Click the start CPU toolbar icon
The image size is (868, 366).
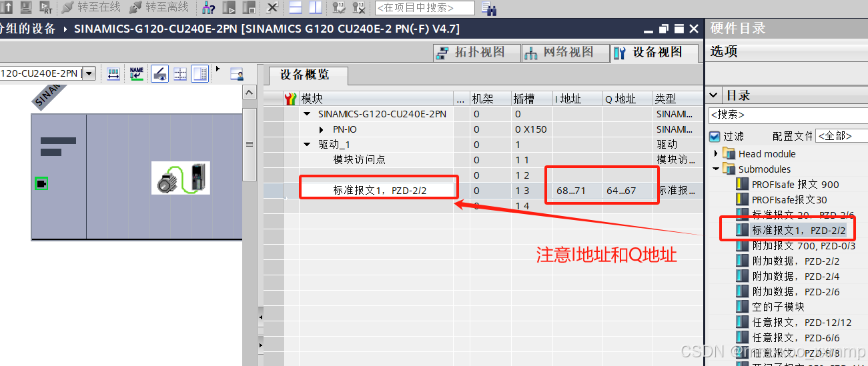click(x=229, y=7)
